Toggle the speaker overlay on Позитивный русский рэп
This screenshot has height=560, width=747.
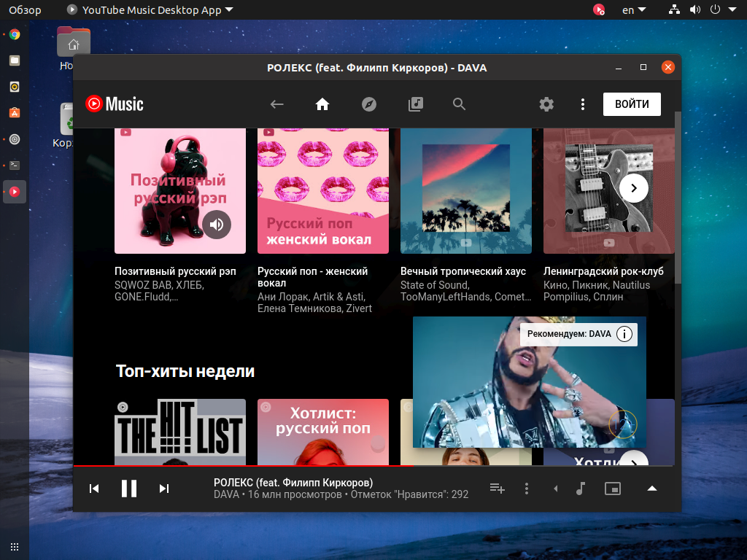[217, 224]
